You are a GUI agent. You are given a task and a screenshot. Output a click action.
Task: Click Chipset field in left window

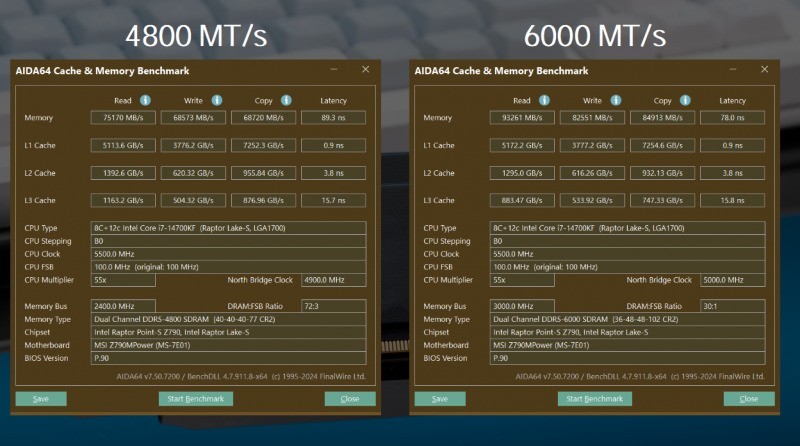pos(228,332)
